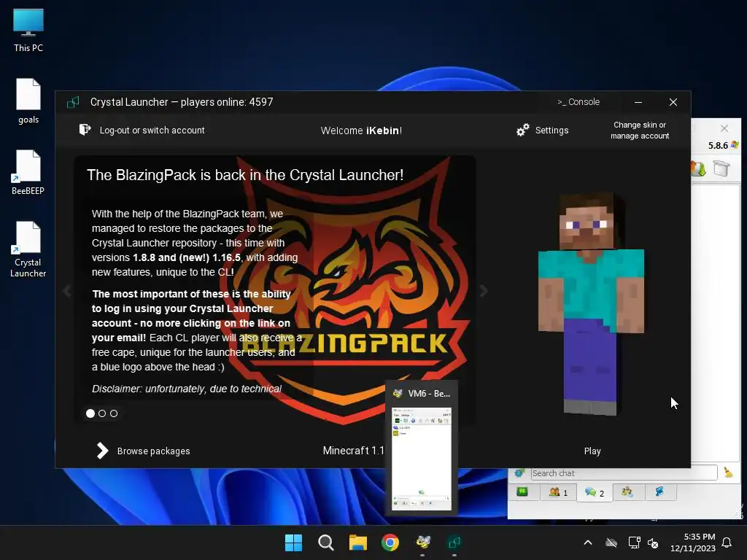Click Crystal Launcher taskbar icon
The height and width of the screenshot is (560, 747).
coord(454,542)
